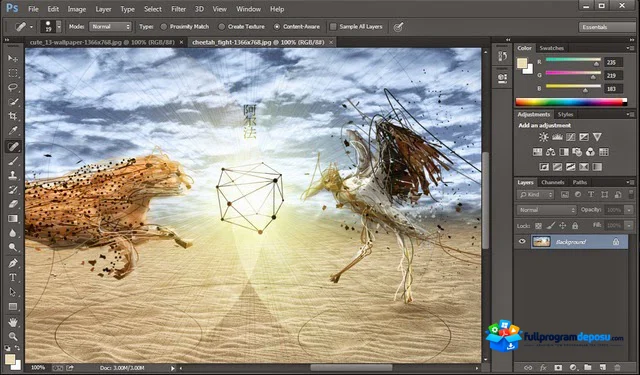The height and width of the screenshot is (375, 640).
Task: Open the layer filter Kind dropdown
Action: (x=536, y=195)
